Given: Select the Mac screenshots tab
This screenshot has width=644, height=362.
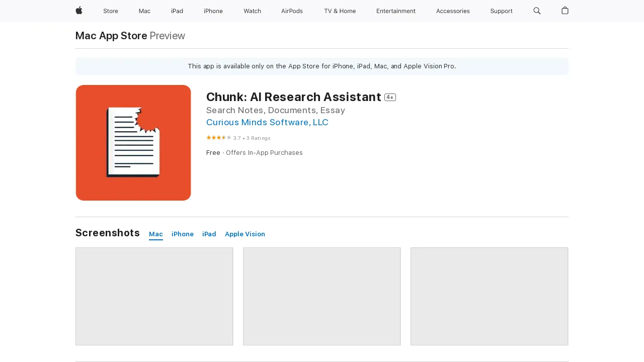Looking at the screenshot, I should pos(156,234).
